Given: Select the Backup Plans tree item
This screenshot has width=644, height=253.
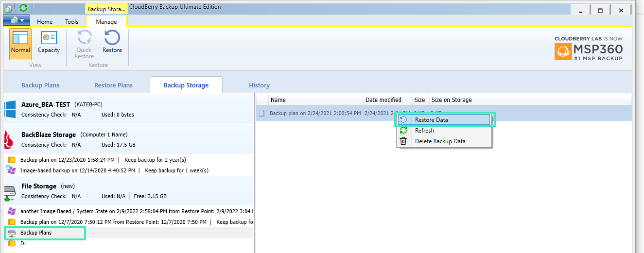Looking at the screenshot, I should point(129,233).
